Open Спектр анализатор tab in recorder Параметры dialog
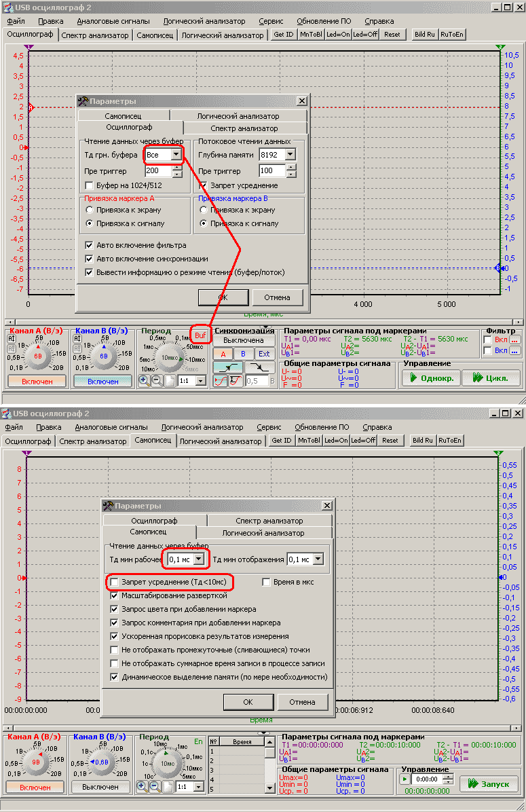The width and height of the screenshot is (526, 812). [x=269, y=521]
